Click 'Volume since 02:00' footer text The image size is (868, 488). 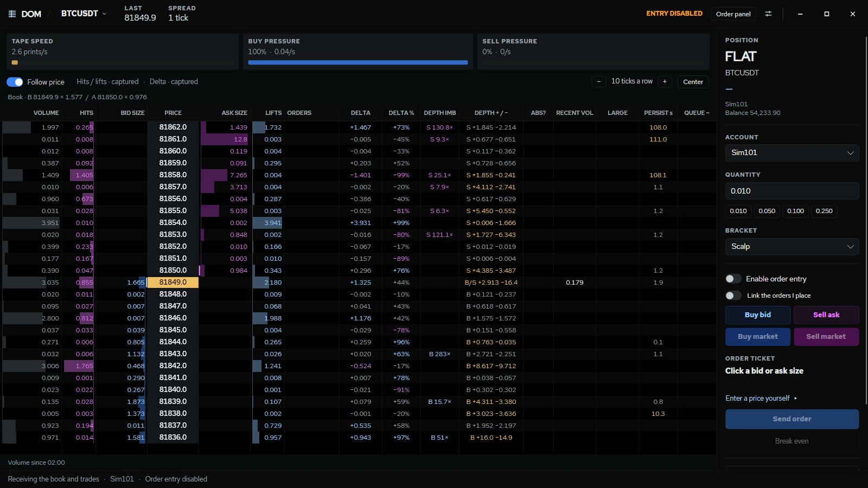(36, 463)
